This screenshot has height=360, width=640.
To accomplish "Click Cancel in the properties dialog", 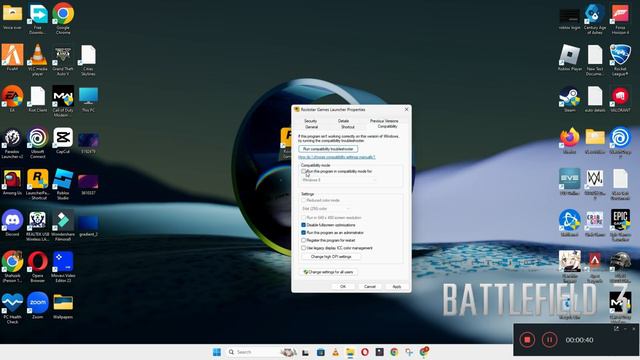I will [x=370, y=287].
